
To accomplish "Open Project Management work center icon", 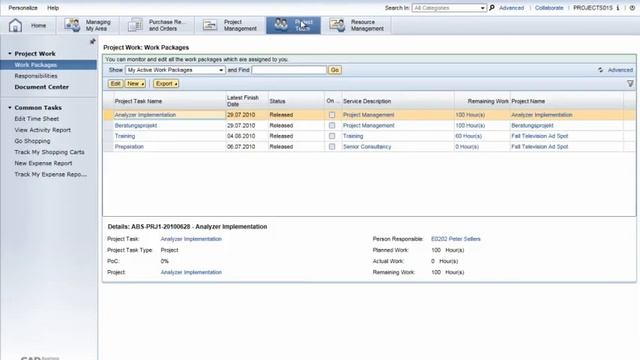I will (x=210, y=25).
